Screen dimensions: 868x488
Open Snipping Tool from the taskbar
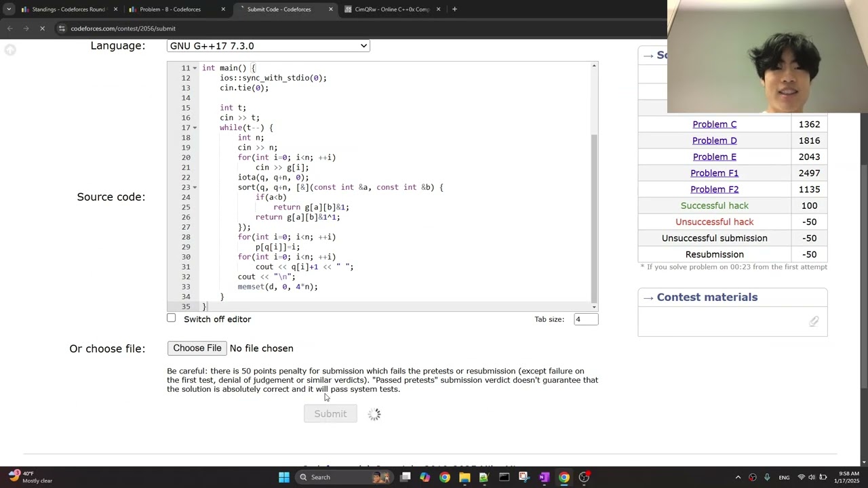pos(524,477)
